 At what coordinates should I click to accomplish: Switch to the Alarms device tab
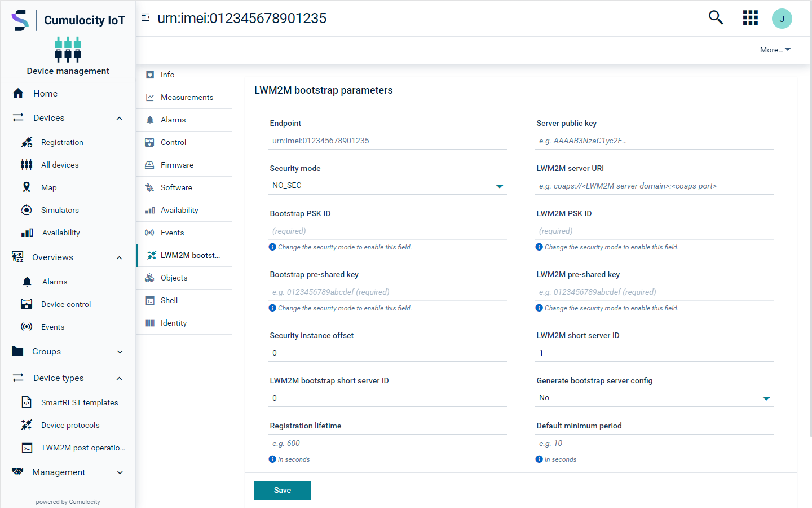tap(184, 120)
